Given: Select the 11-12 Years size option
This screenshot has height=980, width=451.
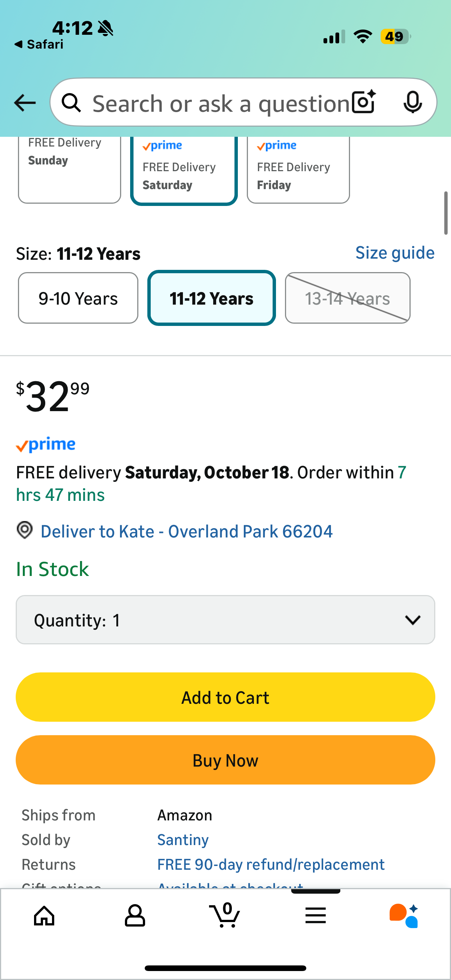Looking at the screenshot, I should click(212, 298).
